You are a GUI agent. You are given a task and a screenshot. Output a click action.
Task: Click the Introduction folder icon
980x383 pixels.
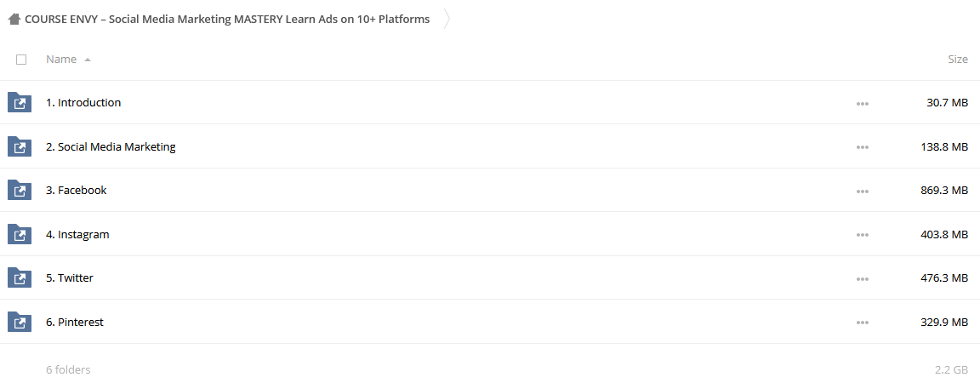20,102
